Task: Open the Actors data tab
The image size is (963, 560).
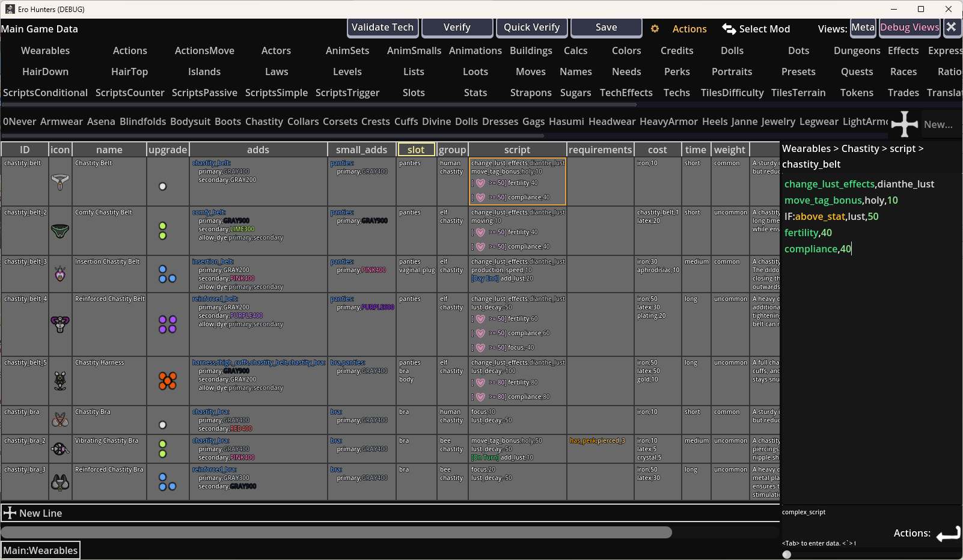Action: [x=277, y=51]
